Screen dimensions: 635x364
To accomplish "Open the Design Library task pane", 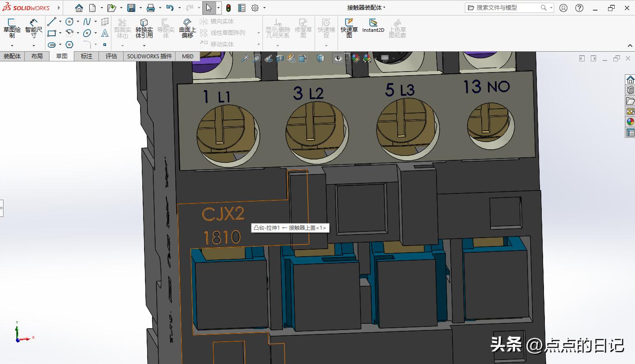I will point(630,90).
